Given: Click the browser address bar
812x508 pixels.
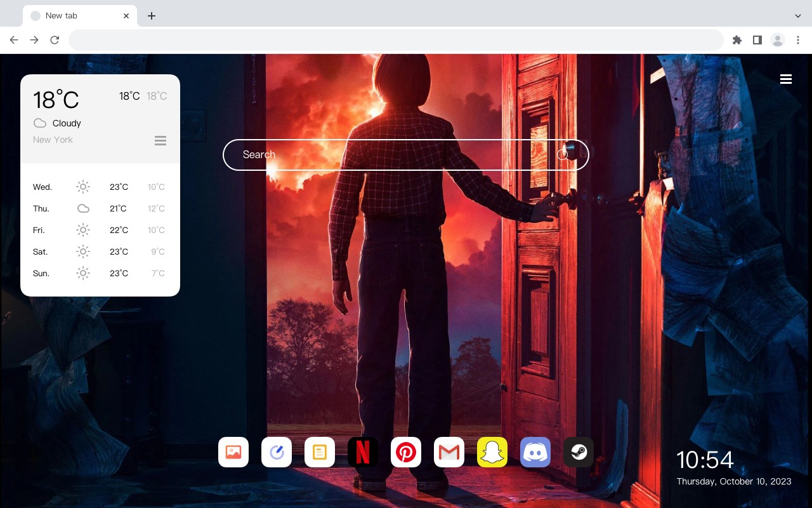Looking at the screenshot, I should [x=396, y=40].
